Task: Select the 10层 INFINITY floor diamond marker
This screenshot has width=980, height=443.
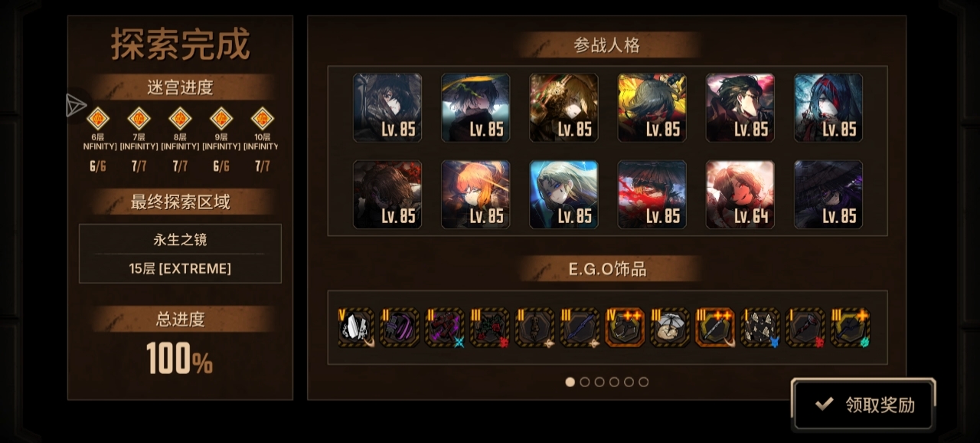Action: tap(262, 118)
